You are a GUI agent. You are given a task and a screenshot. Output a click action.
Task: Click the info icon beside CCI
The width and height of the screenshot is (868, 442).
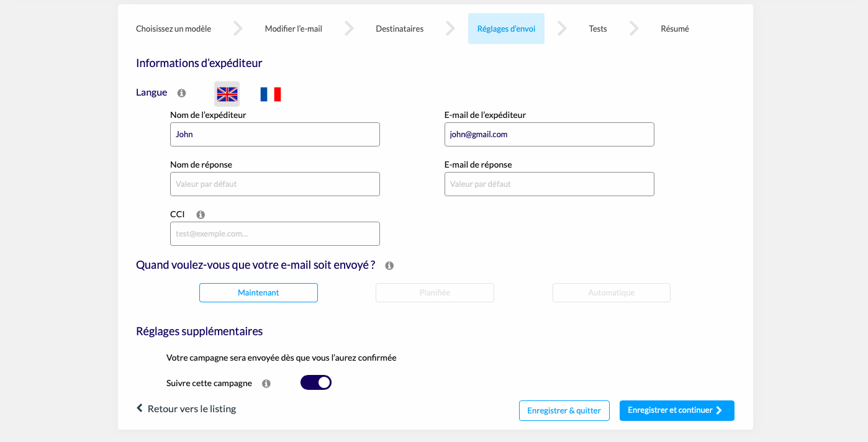(x=201, y=215)
